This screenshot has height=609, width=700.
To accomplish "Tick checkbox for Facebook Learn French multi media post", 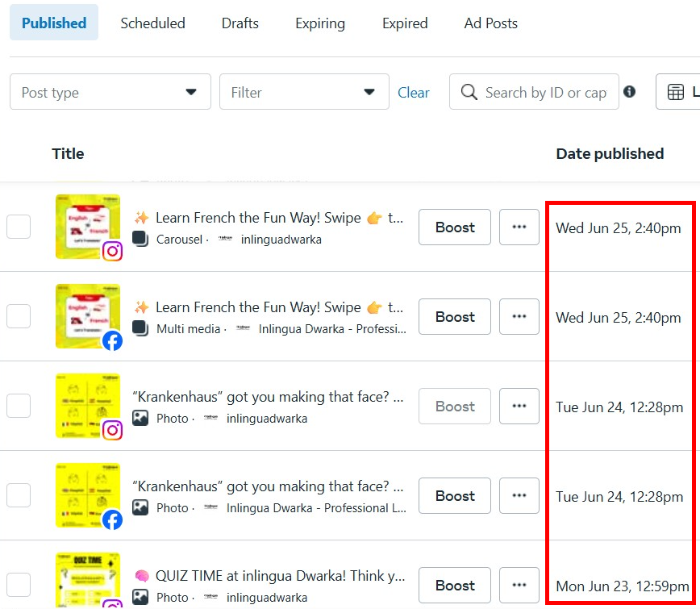I will coord(19,316).
